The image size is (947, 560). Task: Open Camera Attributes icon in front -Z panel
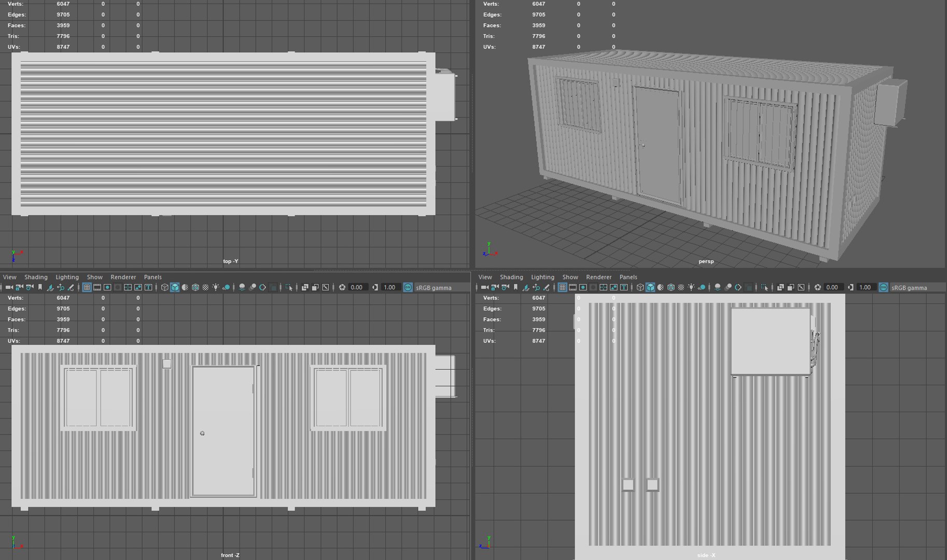click(x=30, y=287)
